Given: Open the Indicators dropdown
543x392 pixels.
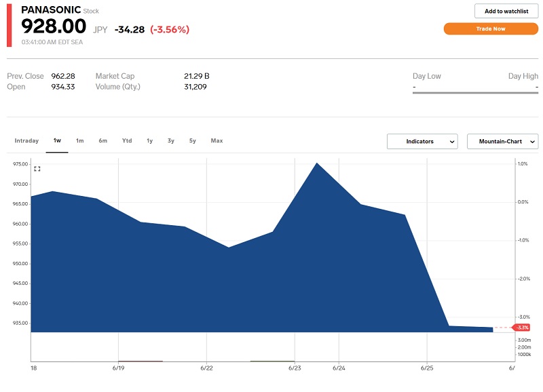Looking at the screenshot, I should tap(422, 142).
